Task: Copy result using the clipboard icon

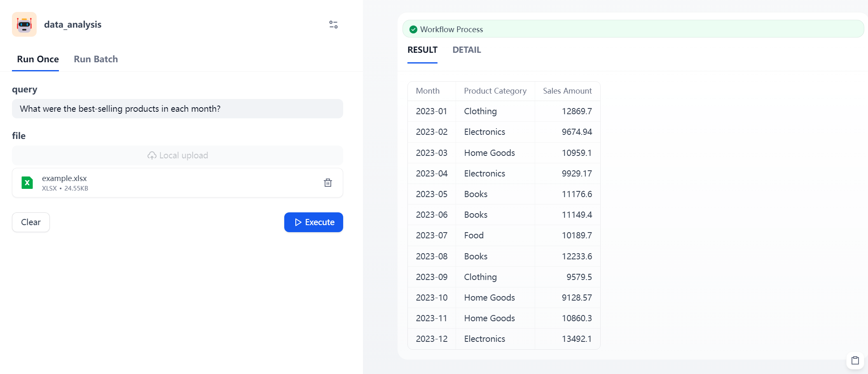Action: pos(855,360)
